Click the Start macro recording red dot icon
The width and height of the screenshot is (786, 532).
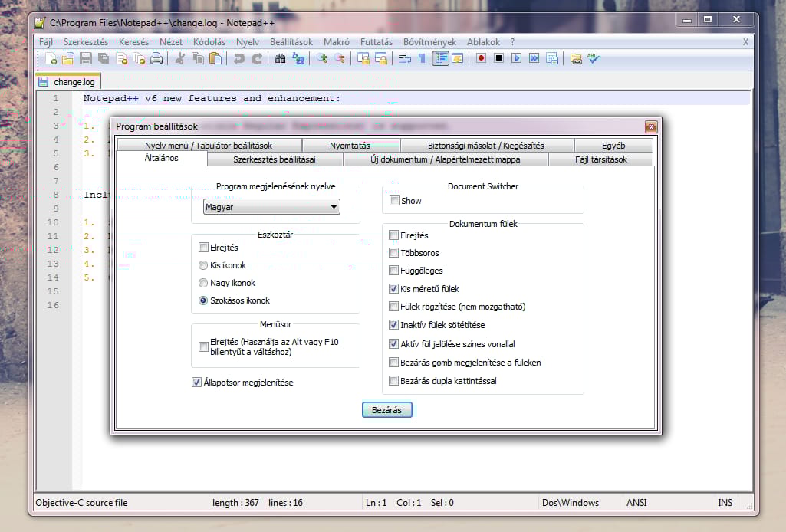click(x=481, y=58)
